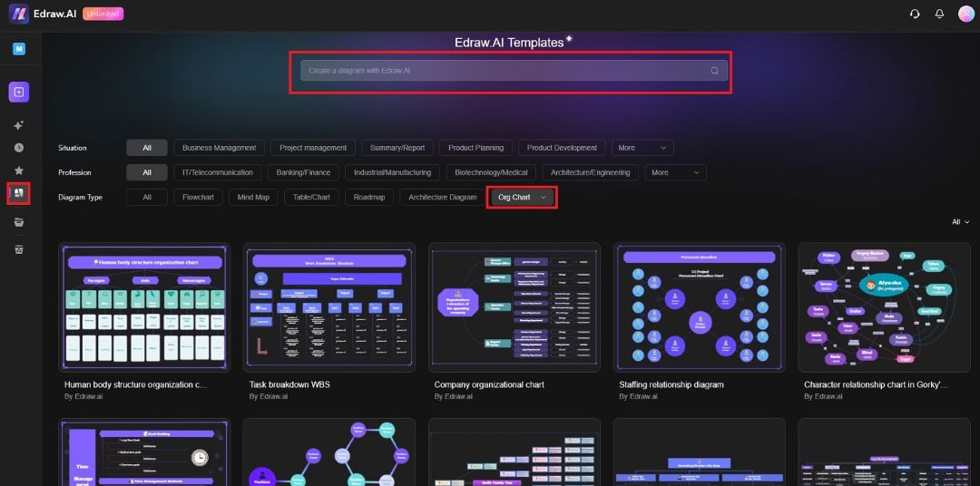980x486 pixels.
Task: Open Character relationship chart in Gorky's thumbnail
Action: click(x=885, y=307)
